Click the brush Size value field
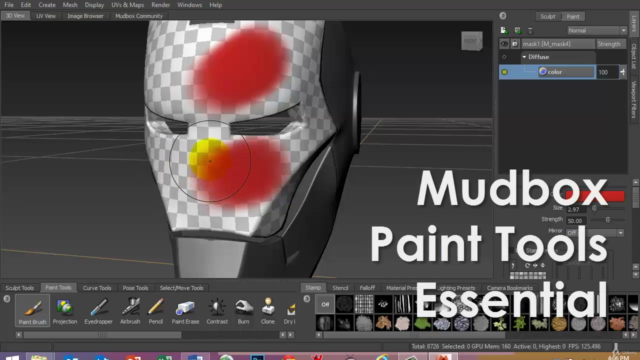 pos(576,209)
